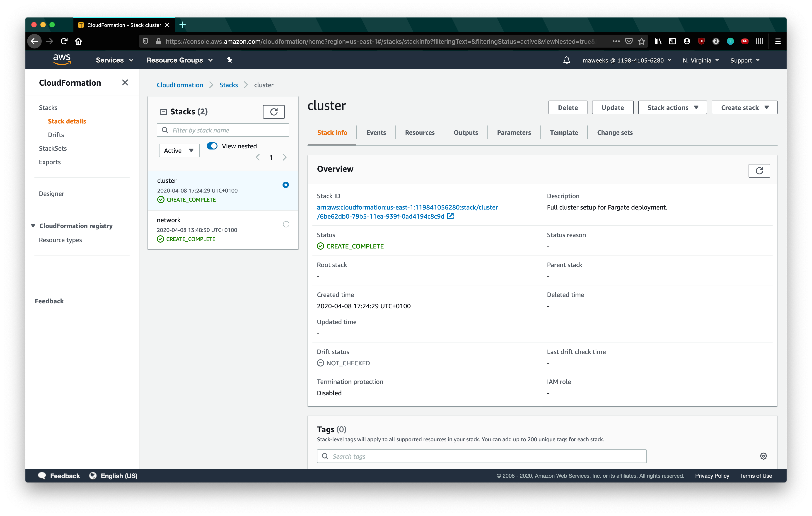Close the CloudFormation side navigation
Screen dimensions: 812x516
[x=125, y=83]
